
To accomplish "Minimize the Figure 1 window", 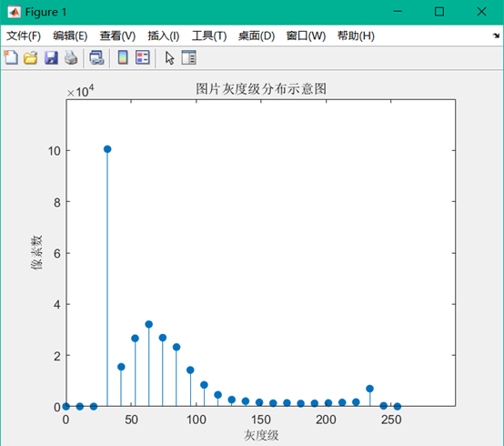I will coord(398,12).
